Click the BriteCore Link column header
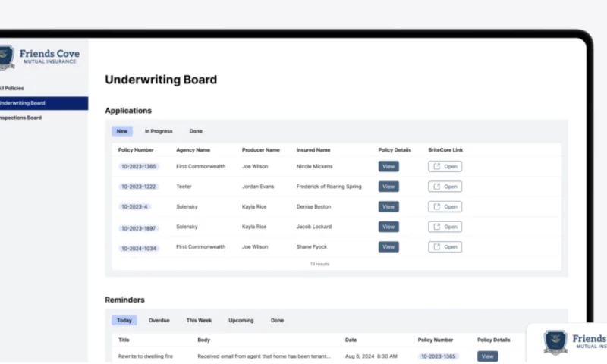 [x=445, y=149]
